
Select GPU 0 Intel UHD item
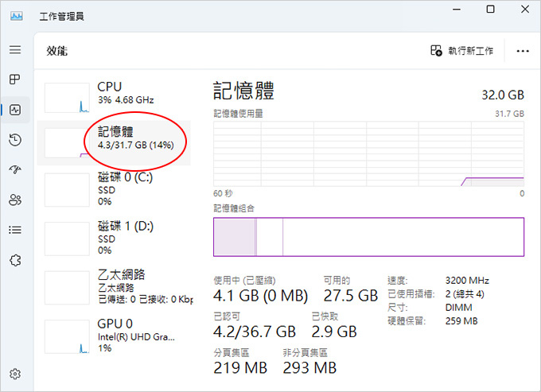click(x=114, y=336)
